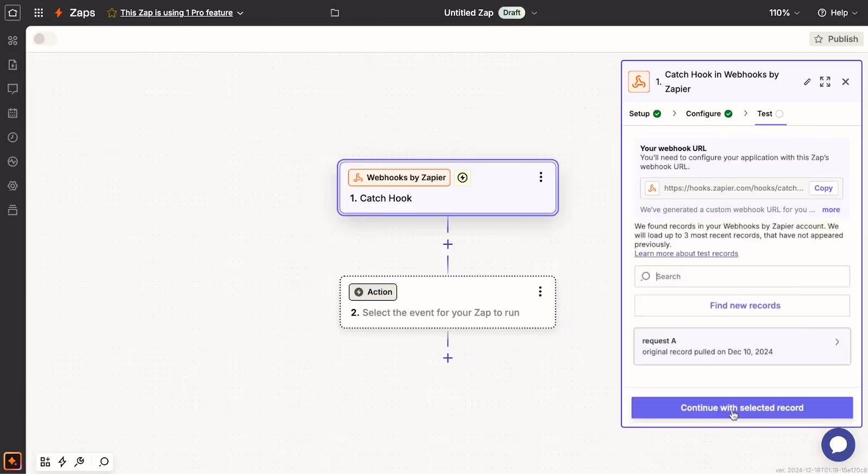
Task: Toggle the Zap on/off switch
Action: [x=44, y=39]
